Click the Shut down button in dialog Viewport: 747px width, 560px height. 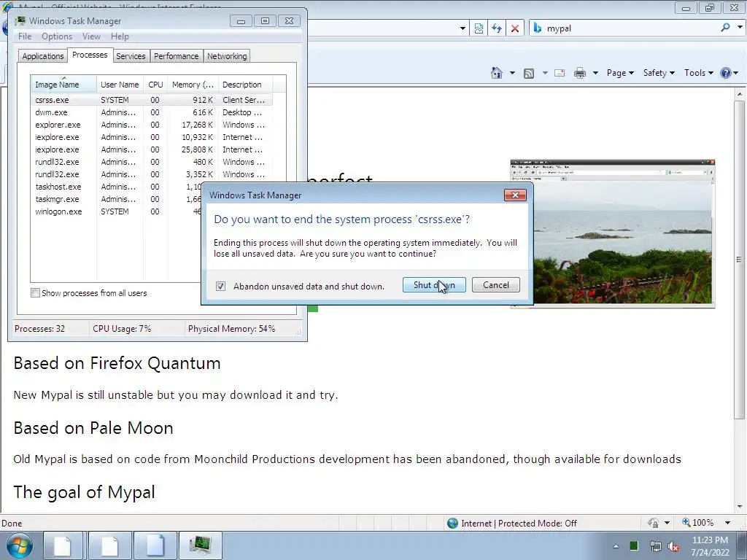(434, 285)
